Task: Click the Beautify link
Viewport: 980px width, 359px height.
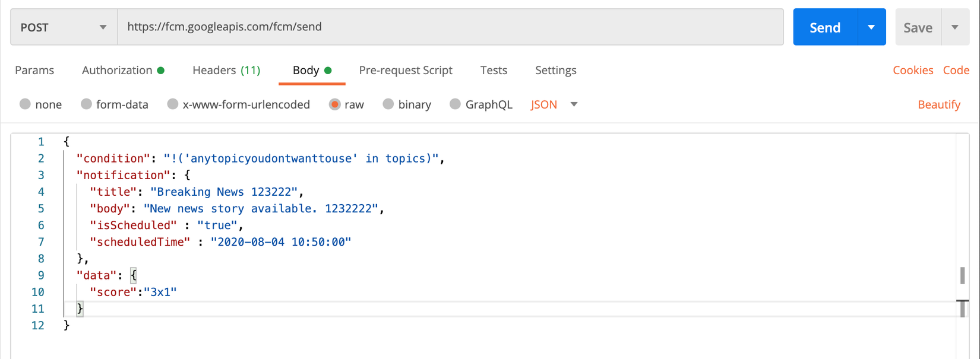Action: tap(938, 104)
